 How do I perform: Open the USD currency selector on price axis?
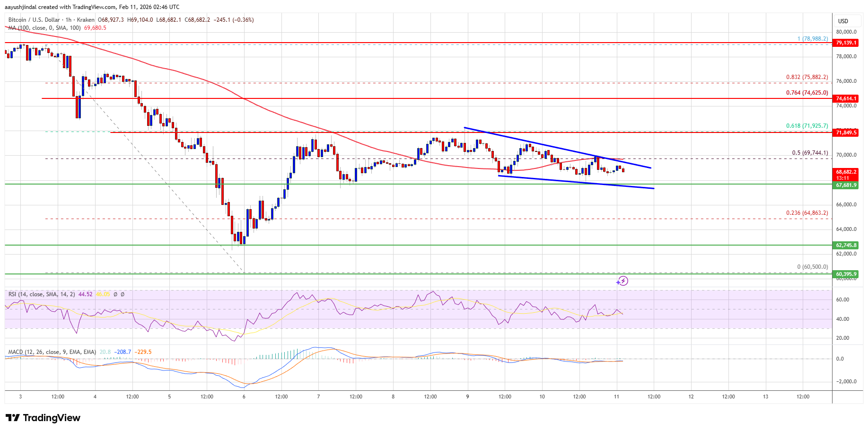843,21
